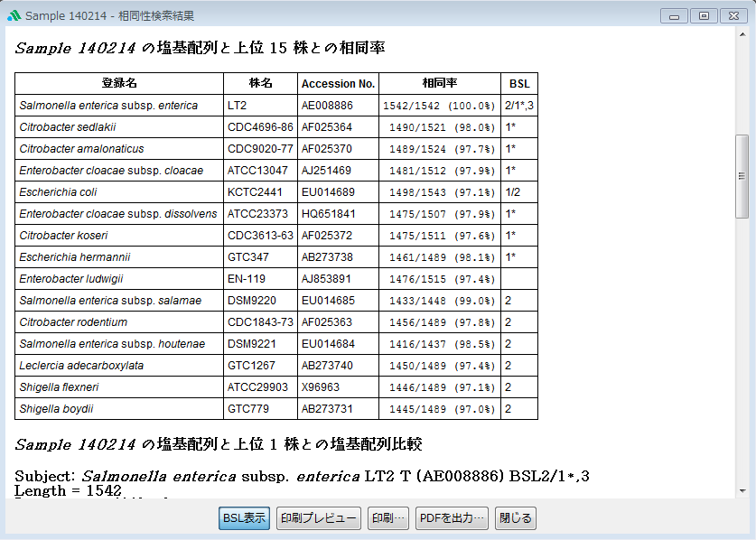The image size is (756, 540).
Task: Click the 相同率 column header
Action: coord(439,84)
